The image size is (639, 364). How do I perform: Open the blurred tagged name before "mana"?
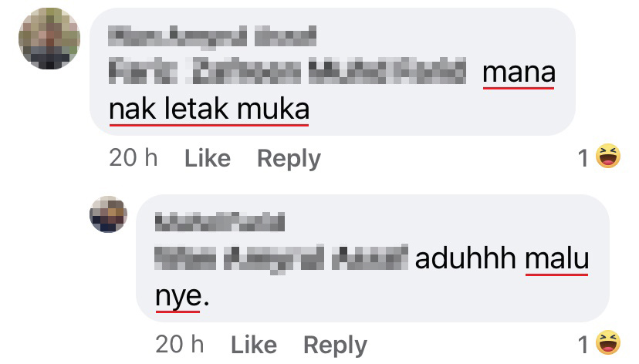[x=287, y=71]
